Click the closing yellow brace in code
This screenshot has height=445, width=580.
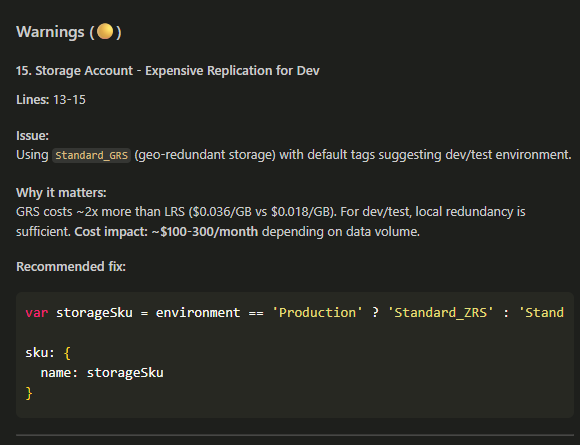(x=29, y=393)
